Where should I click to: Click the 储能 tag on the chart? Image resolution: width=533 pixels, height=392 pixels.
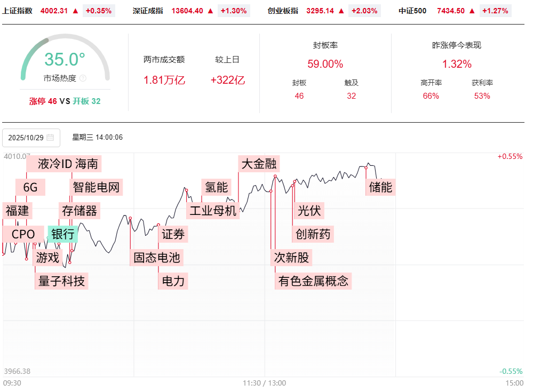pyautogui.click(x=380, y=187)
